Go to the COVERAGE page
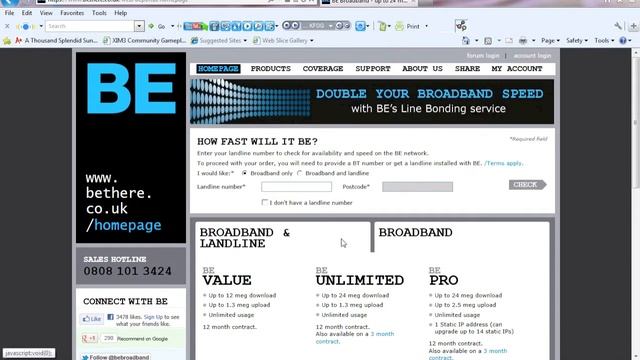Screen dimensions: 640x360 tap(323, 69)
